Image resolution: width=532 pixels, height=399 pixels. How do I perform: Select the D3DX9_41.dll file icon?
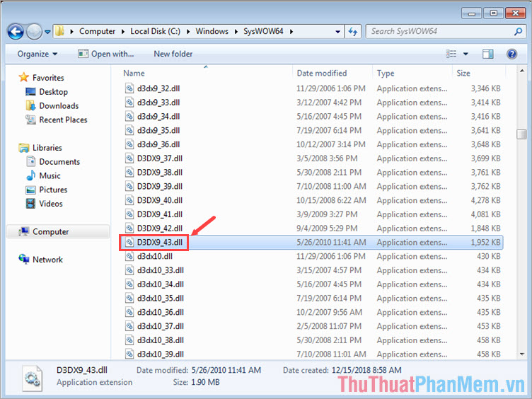[129, 214]
